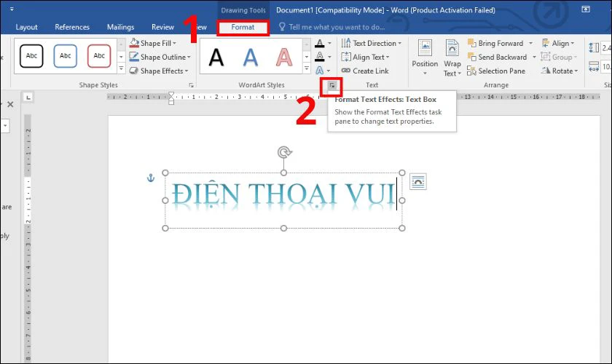Open the Shape Outline menu

(x=160, y=57)
